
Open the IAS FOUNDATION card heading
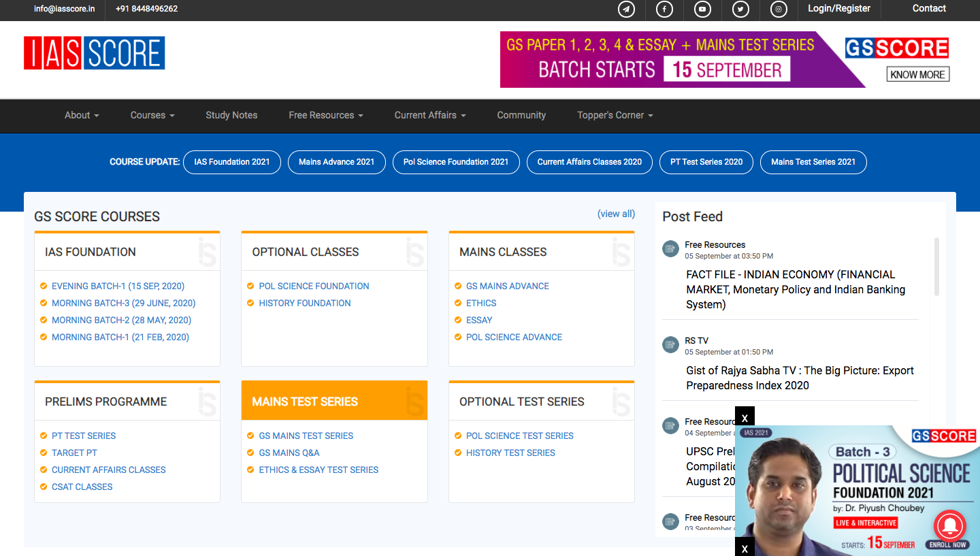tap(91, 252)
